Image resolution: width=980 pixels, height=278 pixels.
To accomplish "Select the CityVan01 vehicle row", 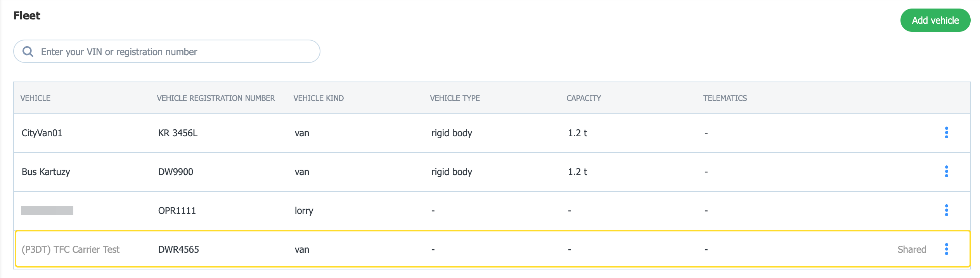I will click(x=42, y=133).
